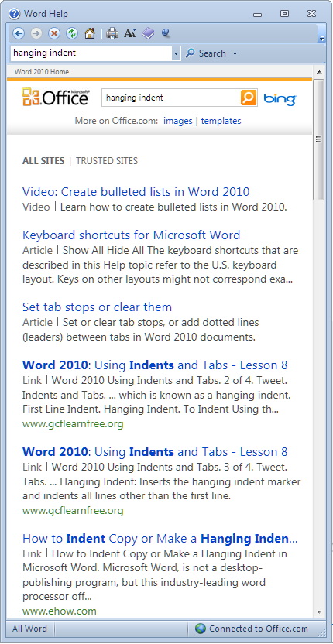The width and height of the screenshot is (333, 644).
Task: Click the Office logo
Action: 55,98
